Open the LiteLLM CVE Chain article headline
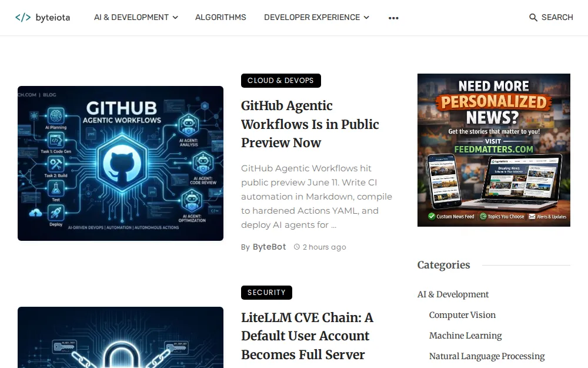 (x=308, y=336)
